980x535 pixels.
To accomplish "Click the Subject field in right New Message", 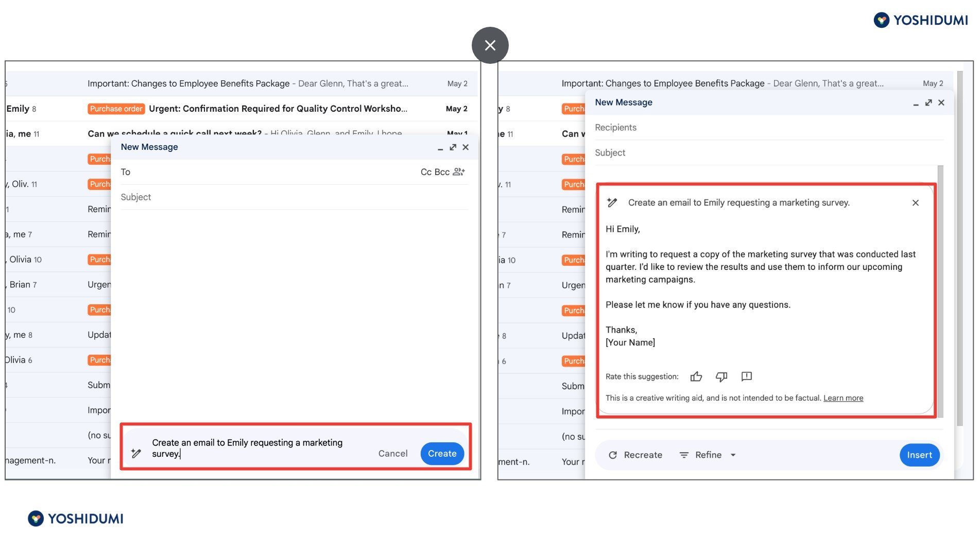I will point(769,153).
